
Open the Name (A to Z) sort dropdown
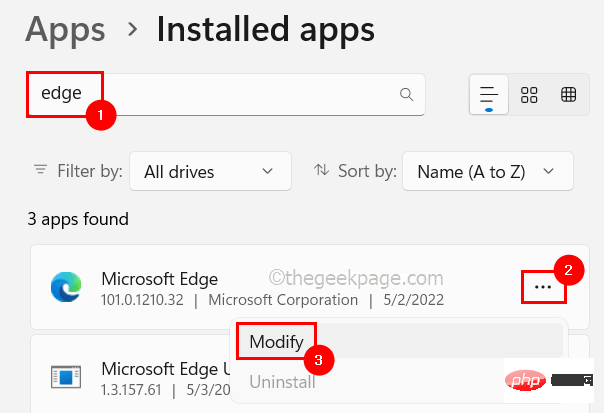point(488,171)
